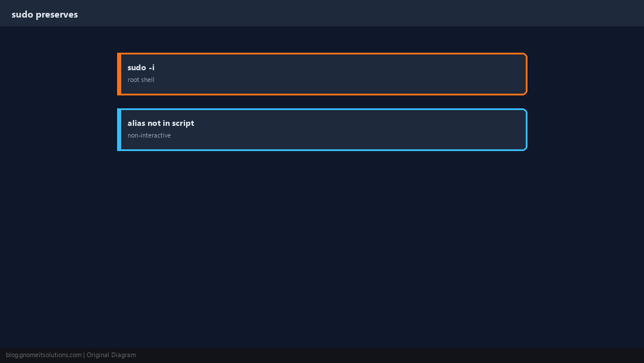The width and height of the screenshot is (644, 363).
Task: Click the "alias not in script" heading
Action: (x=160, y=123)
